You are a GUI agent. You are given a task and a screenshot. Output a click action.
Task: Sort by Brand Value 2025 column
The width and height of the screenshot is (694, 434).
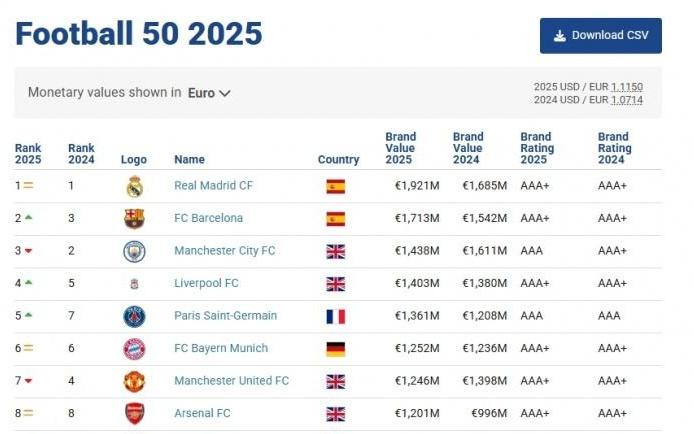click(x=400, y=148)
